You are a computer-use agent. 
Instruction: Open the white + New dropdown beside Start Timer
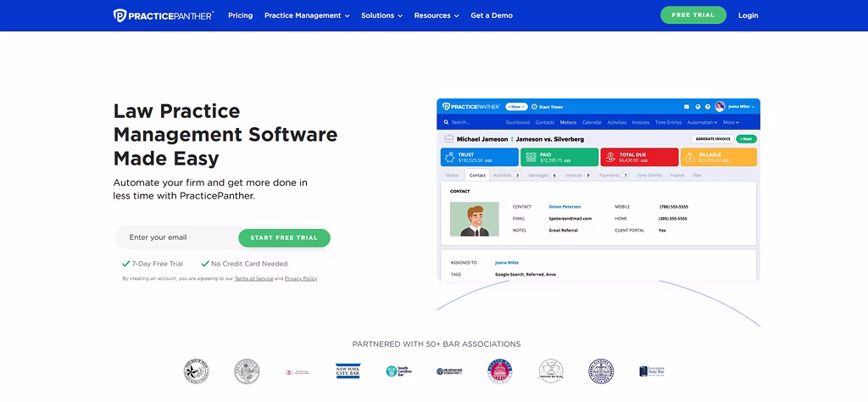click(516, 107)
